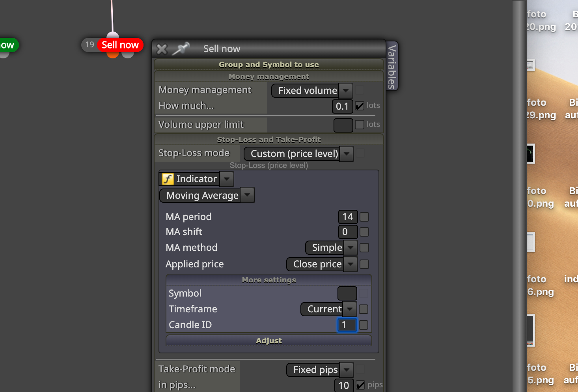
Task: Select desktop file foto 5.png
Action: pyautogui.click(x=540, y=374)
